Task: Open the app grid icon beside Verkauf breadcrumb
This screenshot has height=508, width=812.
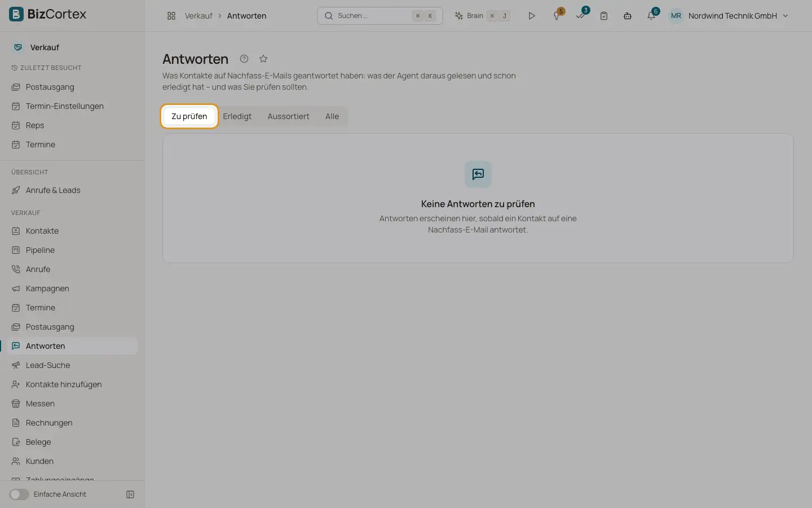Action: tap(171, 16)
